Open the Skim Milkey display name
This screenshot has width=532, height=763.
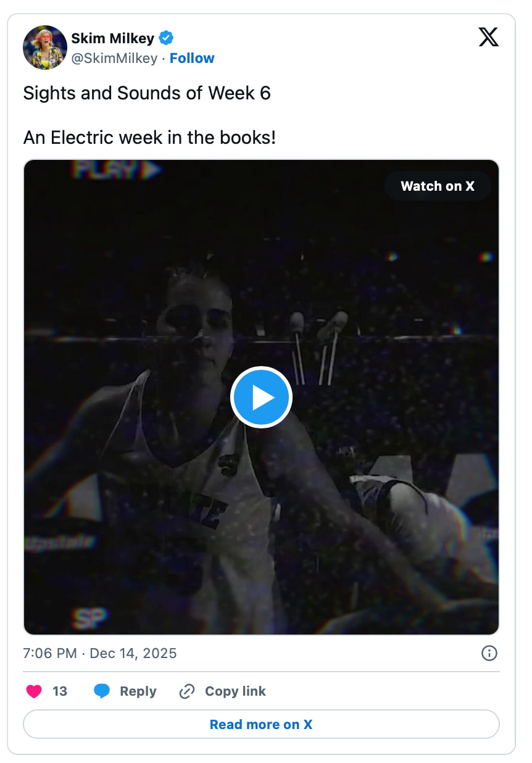click(112, 38)
